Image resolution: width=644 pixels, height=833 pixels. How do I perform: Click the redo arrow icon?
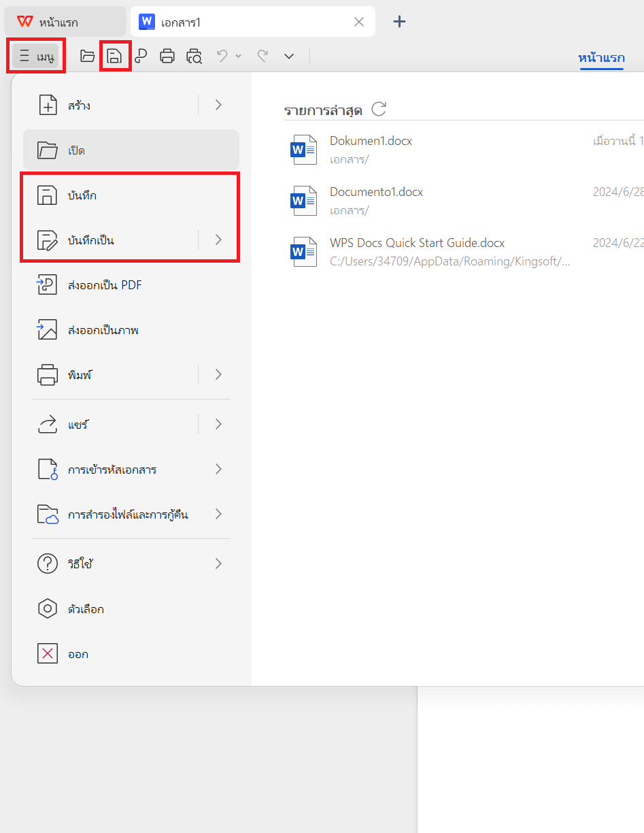tap(262, 56)
